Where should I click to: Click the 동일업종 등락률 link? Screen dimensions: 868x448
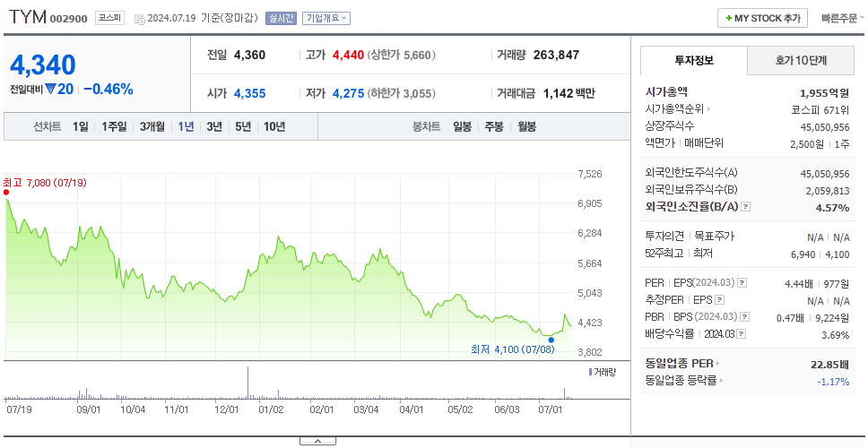[681, 381]
